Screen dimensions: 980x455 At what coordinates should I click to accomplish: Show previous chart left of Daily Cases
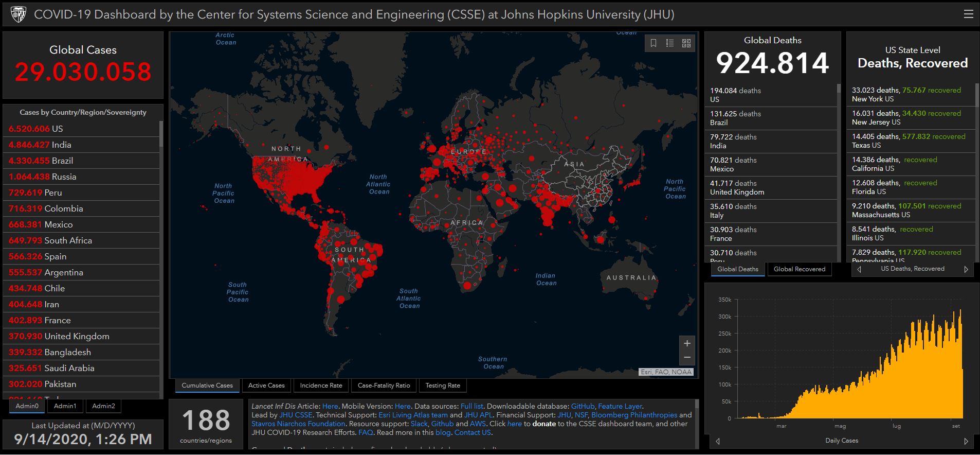pyautogui.click(x=718, y=441)
